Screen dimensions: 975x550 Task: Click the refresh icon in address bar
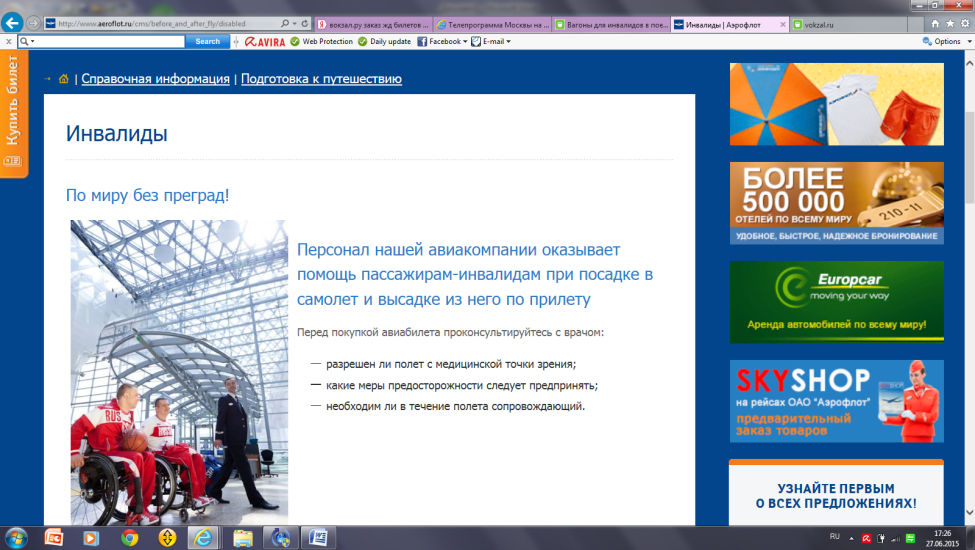pyautogui.click(x=305, y=24)
